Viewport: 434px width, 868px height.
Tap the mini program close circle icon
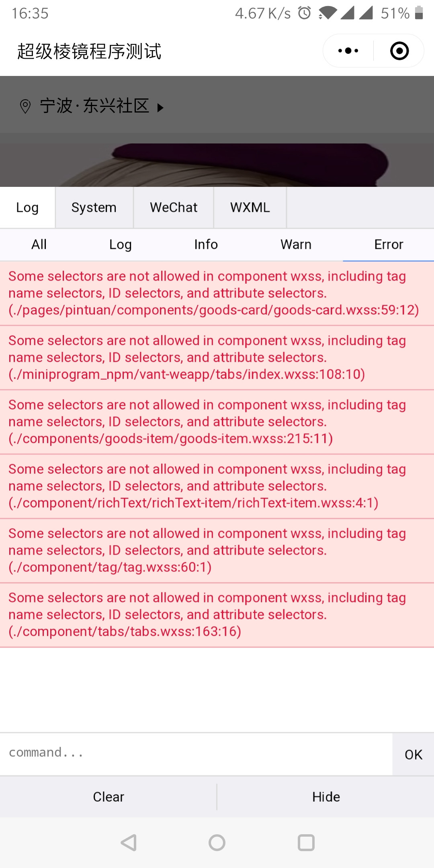pyautogui.click(x=399, y=51)
